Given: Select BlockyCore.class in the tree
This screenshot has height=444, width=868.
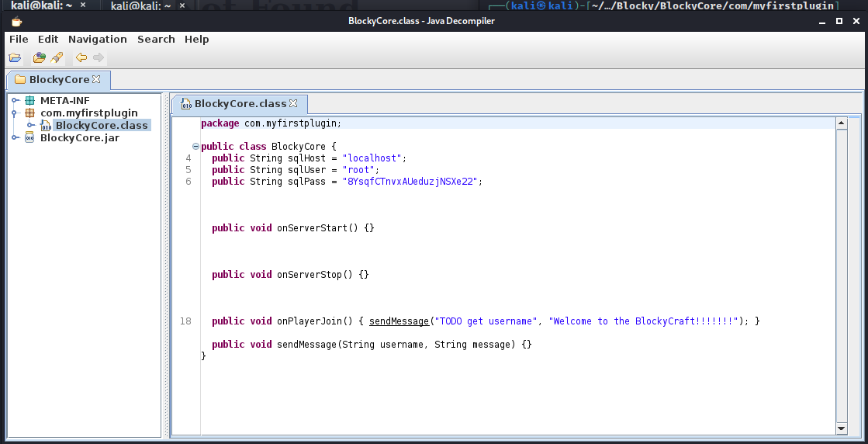Looking at the screenshot, I should (x=101, y=125).
